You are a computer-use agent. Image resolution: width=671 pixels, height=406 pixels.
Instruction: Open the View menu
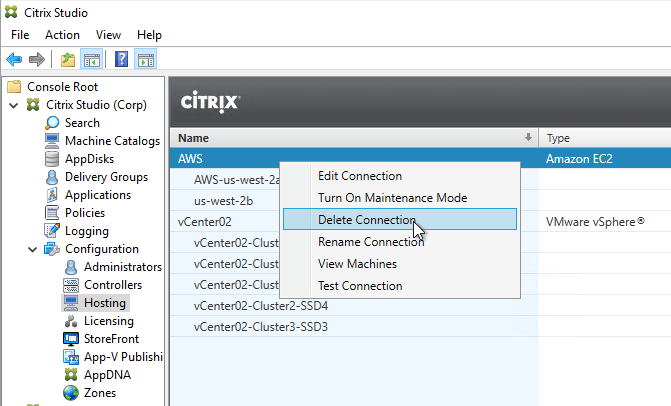coord(108,35)
